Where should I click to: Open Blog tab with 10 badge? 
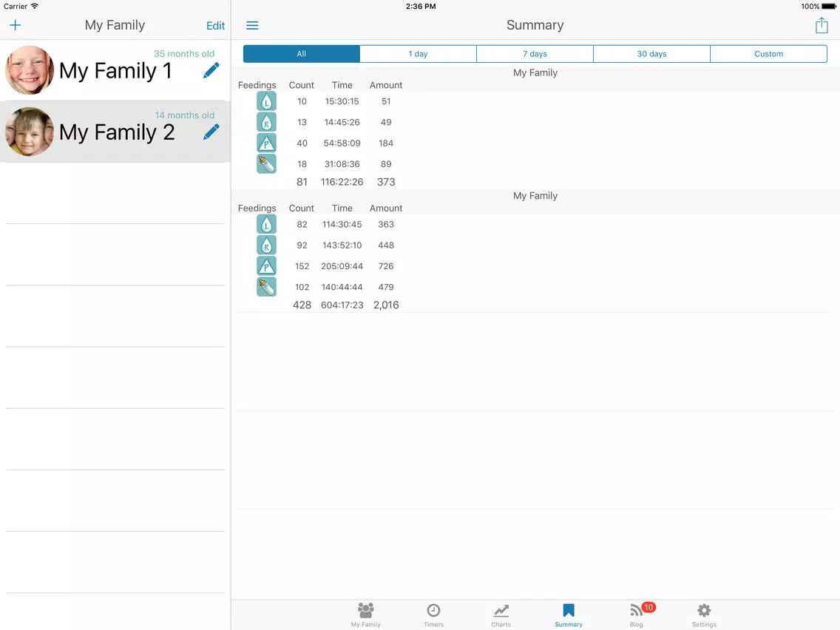pyautogui.click(x=637, y=614)
